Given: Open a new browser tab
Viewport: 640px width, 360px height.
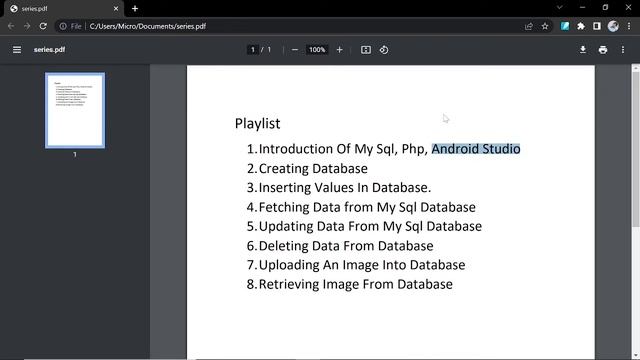Looking at the screenshot, I should pyautogui.click(x=135, y=9).
